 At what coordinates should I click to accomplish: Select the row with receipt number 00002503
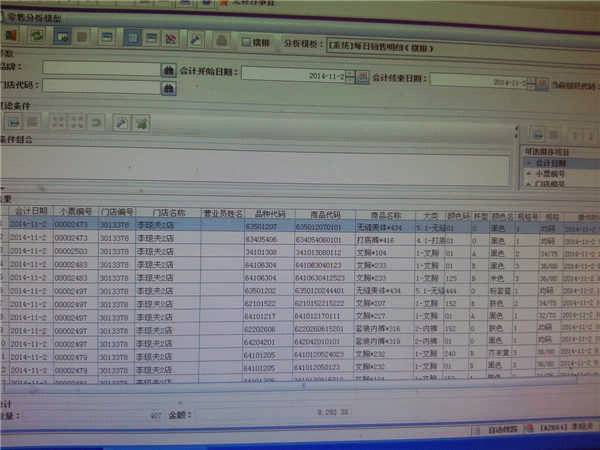pos(72,252)
